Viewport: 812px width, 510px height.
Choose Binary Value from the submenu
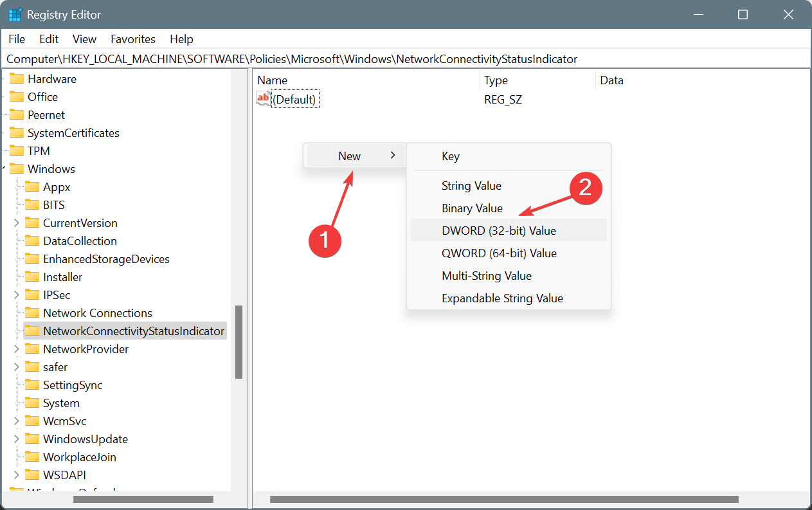[509, 208]
